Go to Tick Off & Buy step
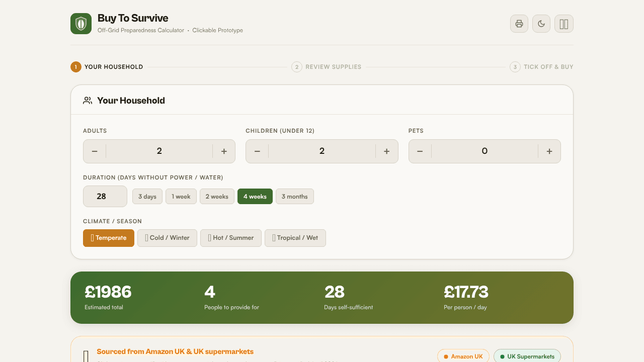The width and height of the screenshot is (644, 362). point(541,67)
